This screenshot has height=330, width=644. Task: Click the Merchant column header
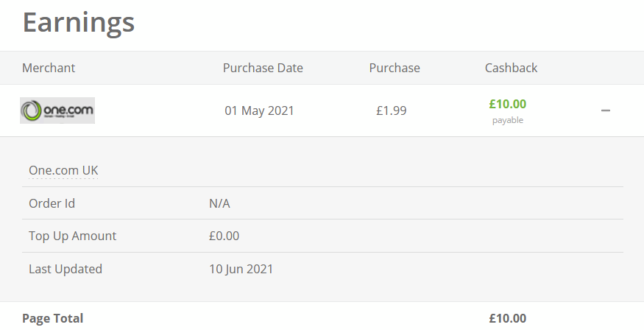click(49, 68)
